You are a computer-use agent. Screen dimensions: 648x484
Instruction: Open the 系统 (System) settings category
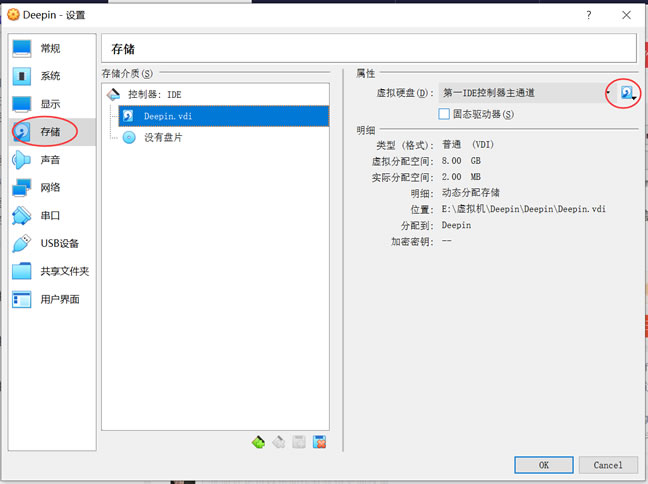pyautogui.click(x=52, y=76)
